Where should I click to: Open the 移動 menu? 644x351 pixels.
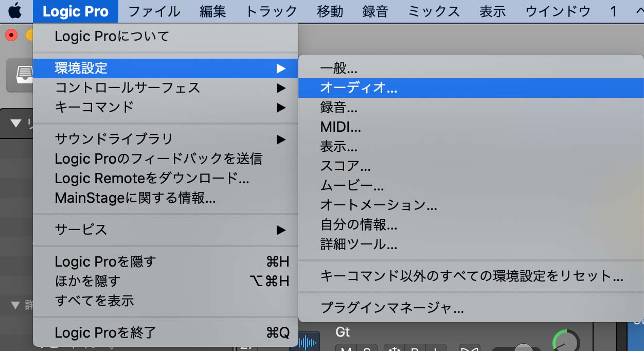coord(330,11)
